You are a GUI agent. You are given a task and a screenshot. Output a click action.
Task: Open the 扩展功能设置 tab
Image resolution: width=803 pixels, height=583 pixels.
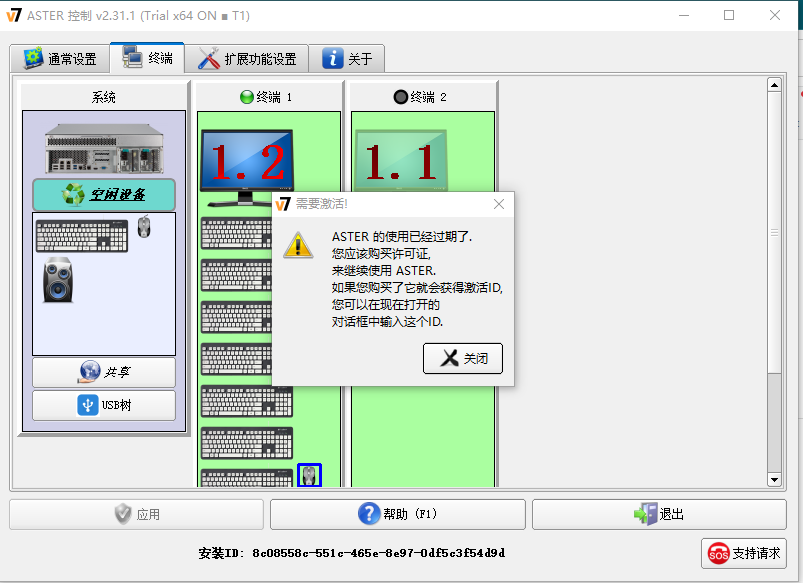click(247, 58)
